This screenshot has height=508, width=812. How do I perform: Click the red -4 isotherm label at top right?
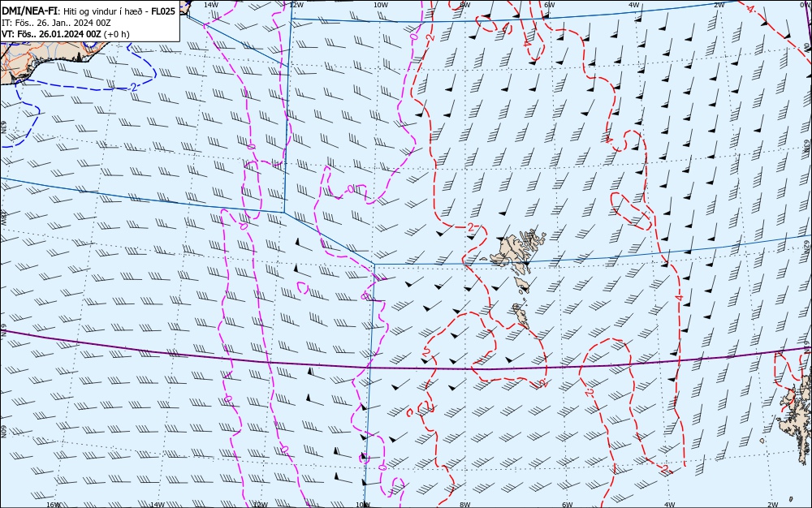(751, 9)
